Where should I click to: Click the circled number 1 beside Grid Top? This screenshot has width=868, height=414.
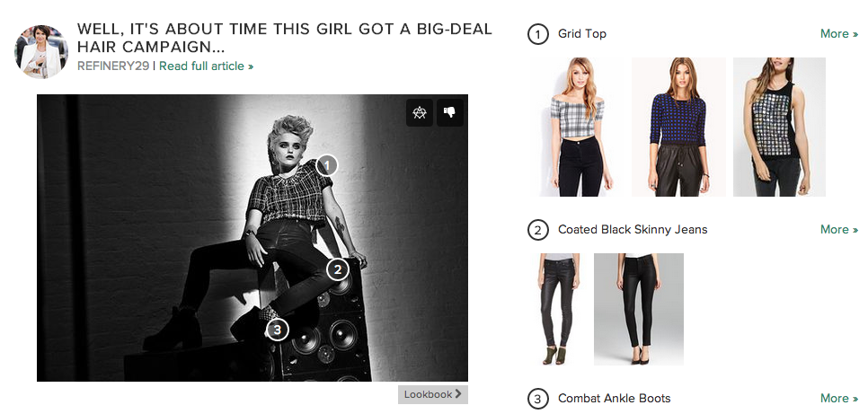pyautogui.click(x=538, y=34)
